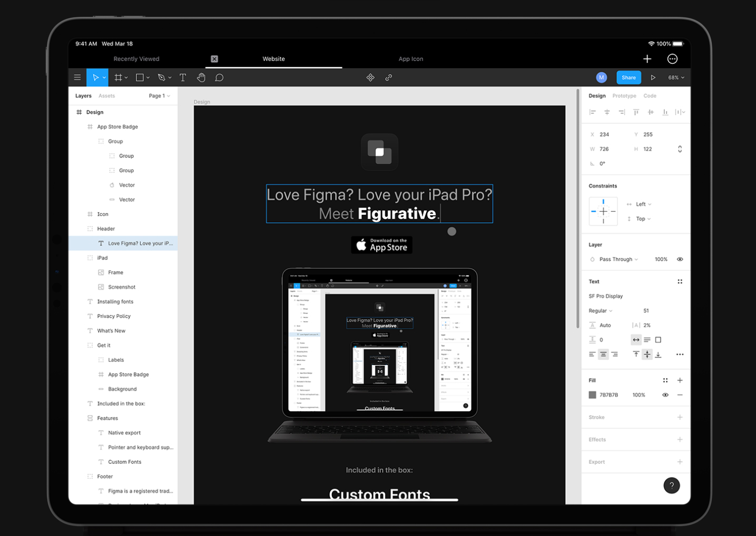The height and width of the screenshot is (536, 756).
Task: Enable auto height text resizing
Action: coord(647,340)
